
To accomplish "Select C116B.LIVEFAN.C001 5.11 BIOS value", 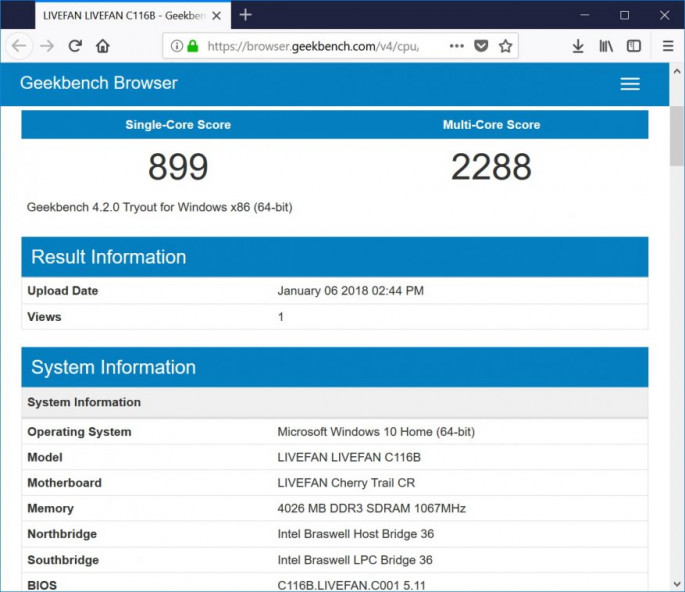I will [351, 585].
